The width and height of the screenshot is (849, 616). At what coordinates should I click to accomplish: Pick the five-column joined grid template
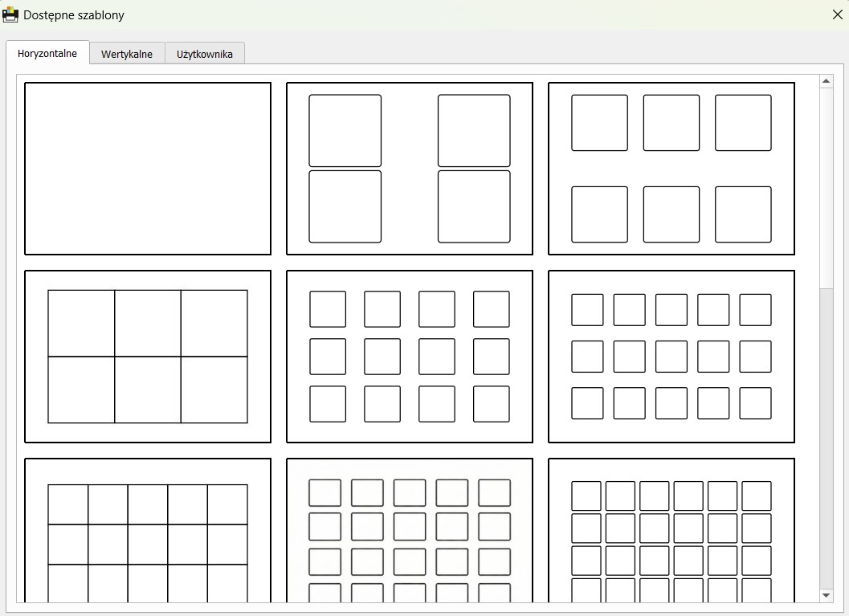pyautogui.click(x=148, y=530)
